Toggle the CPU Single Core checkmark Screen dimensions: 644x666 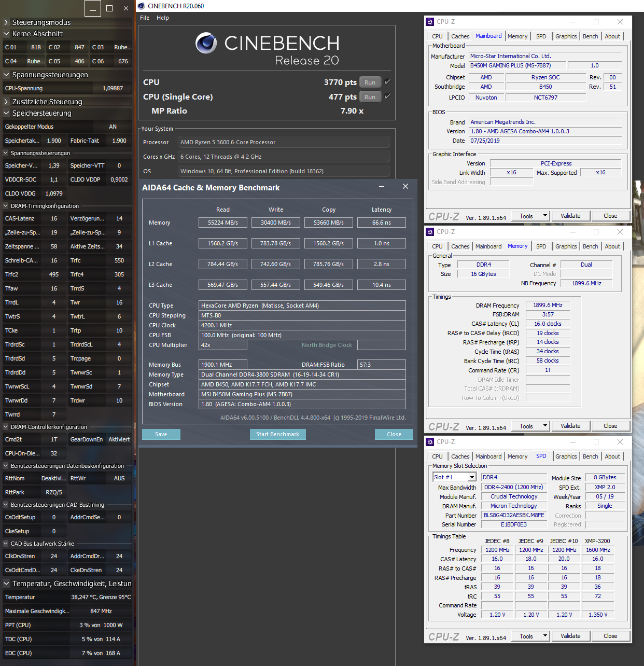387,96
